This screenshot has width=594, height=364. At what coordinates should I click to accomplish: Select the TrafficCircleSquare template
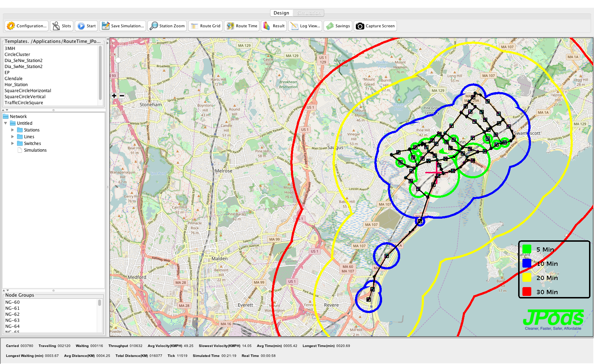click(x=24, y=103)
